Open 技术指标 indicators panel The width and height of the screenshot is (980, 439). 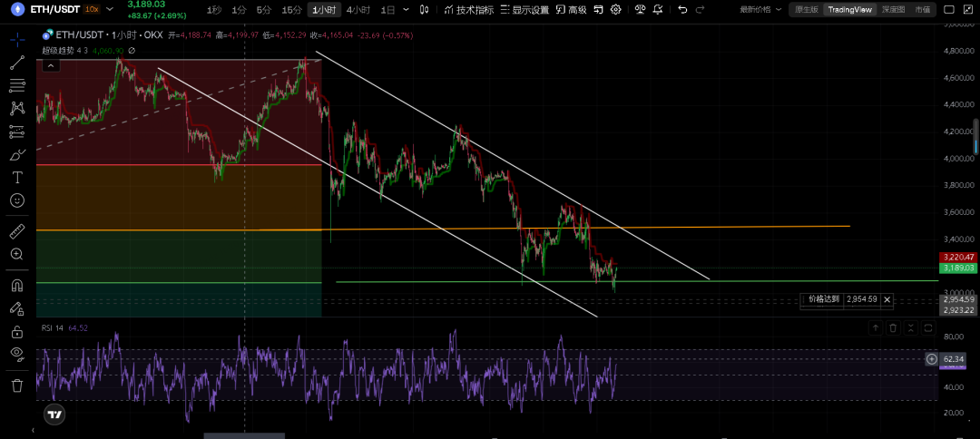(469, 10)
